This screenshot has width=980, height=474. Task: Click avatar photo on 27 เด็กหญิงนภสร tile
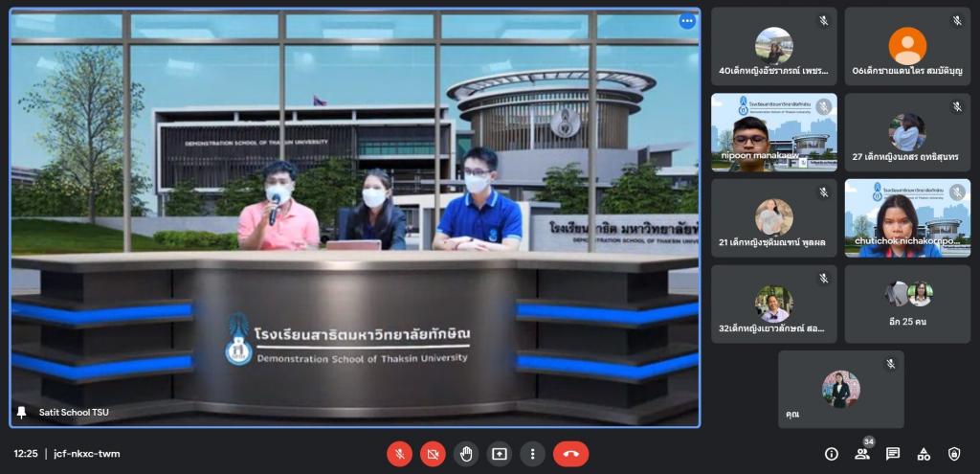907,132
